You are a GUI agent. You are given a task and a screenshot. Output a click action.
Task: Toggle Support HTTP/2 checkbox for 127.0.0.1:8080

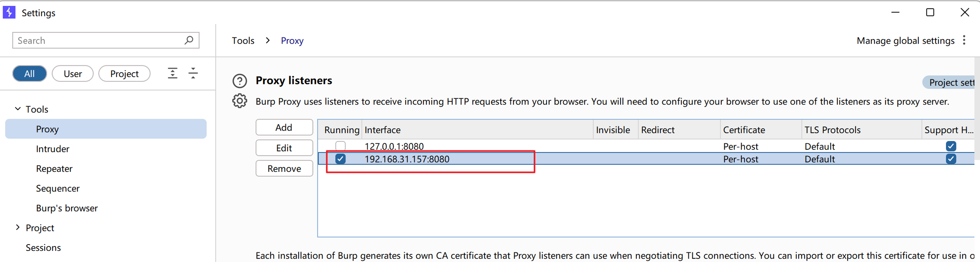[x=951, y=146]
